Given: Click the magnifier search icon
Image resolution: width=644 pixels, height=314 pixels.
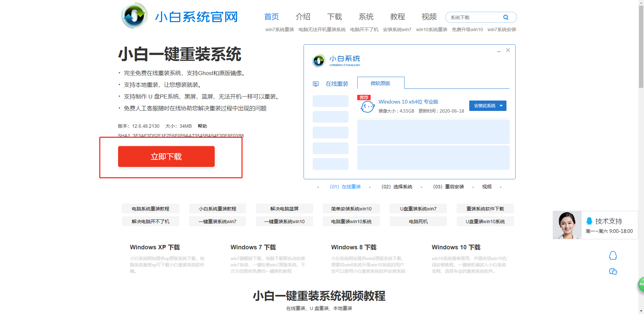Looking at the screenshot, I should (x=506, y=17).
